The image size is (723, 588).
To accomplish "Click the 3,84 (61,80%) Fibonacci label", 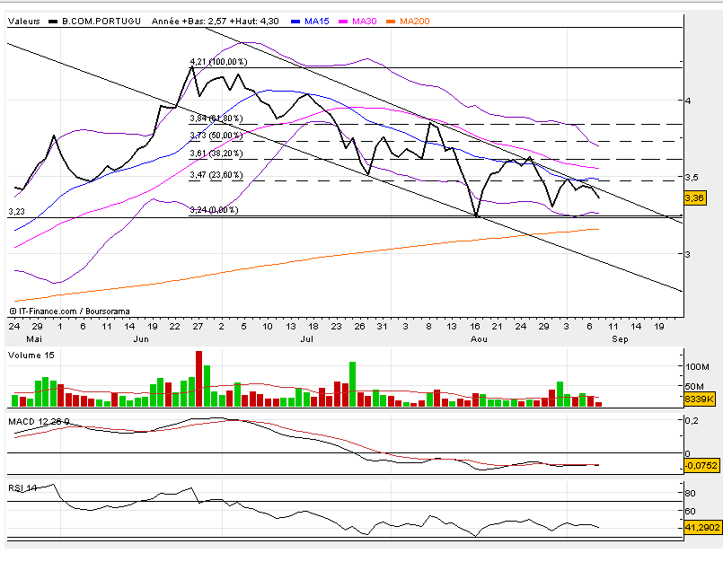I will point(216,118).
